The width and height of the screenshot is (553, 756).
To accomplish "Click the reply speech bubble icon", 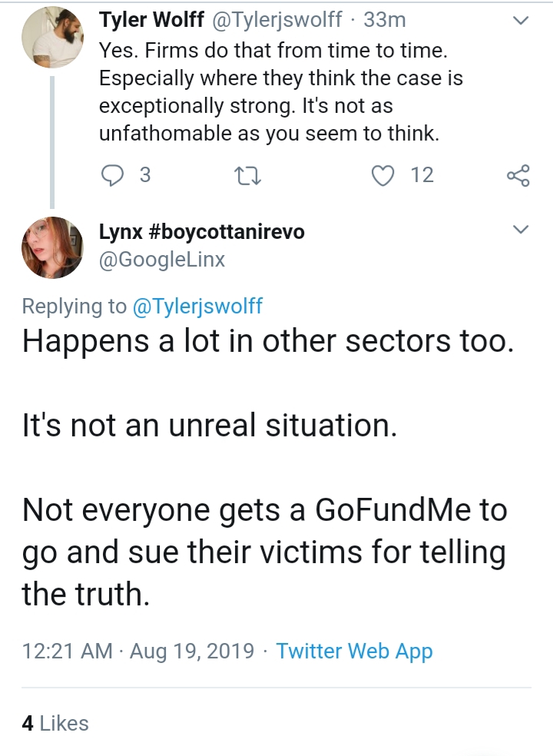I will tap(112, 175).
